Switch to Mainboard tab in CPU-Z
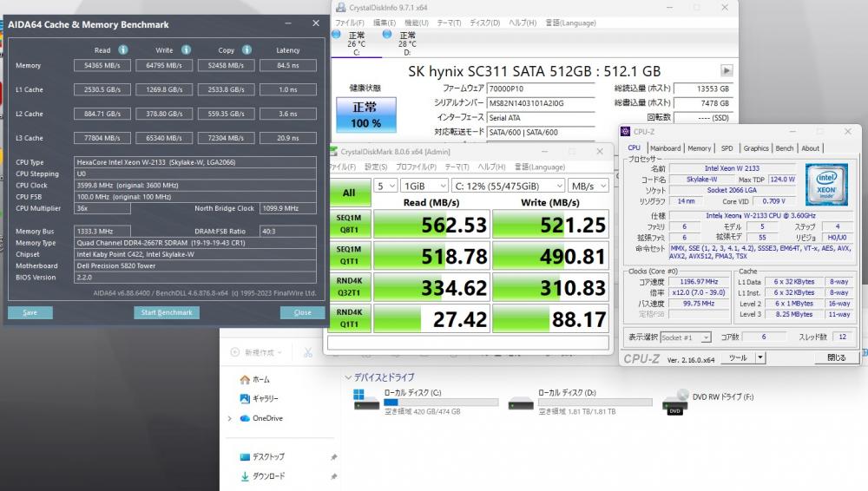 coord(665,148)
